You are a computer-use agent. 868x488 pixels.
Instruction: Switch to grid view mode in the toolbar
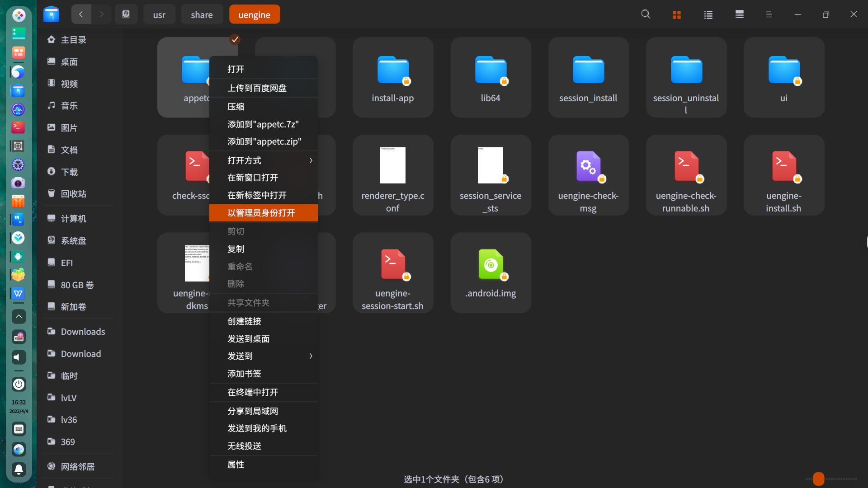tap(676, 14)
